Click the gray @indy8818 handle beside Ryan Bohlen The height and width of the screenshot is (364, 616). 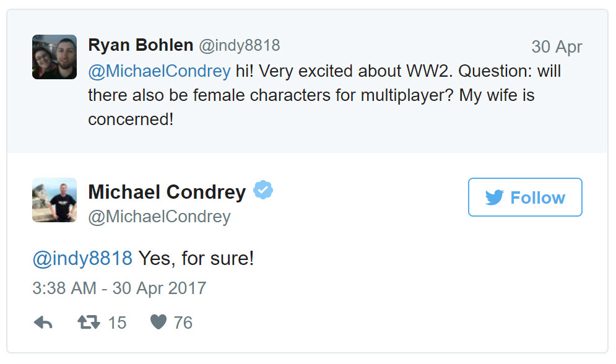(239, 45)
